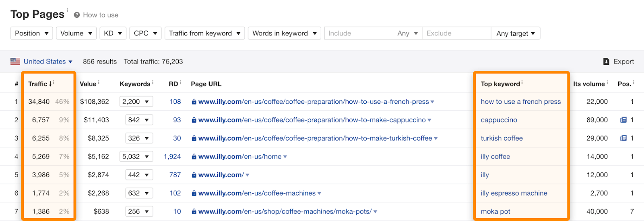This screenshot has width=644, height=221.
Task: Click the Export download icon
Action: coord(606,61)
